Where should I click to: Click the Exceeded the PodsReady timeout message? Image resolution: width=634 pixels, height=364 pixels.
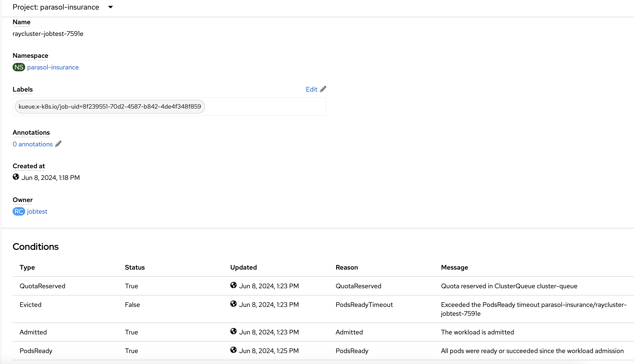coord(534,309)
